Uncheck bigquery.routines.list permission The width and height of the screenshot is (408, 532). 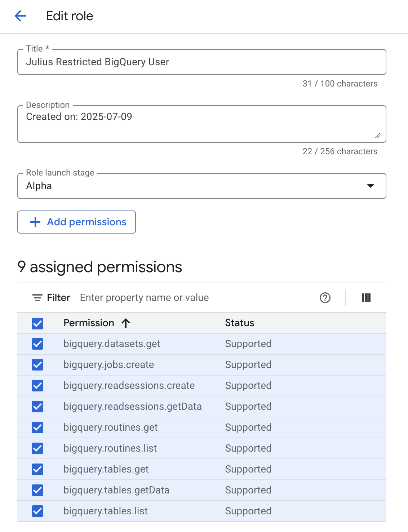37,448
